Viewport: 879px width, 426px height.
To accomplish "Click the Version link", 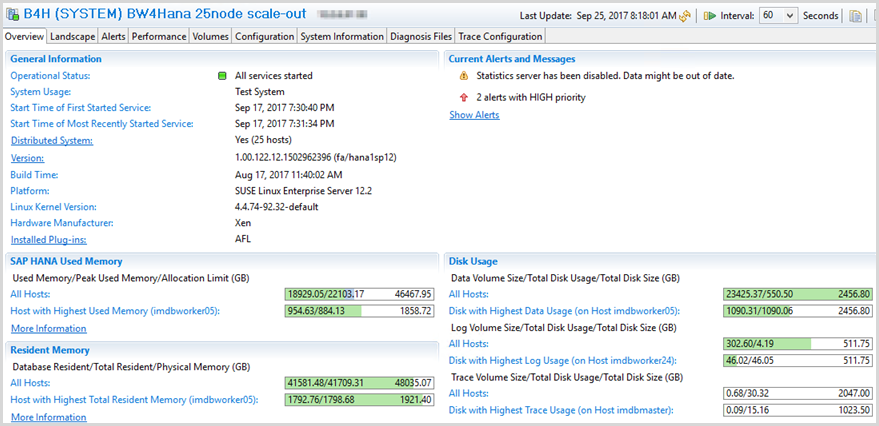I will (27, 158).
